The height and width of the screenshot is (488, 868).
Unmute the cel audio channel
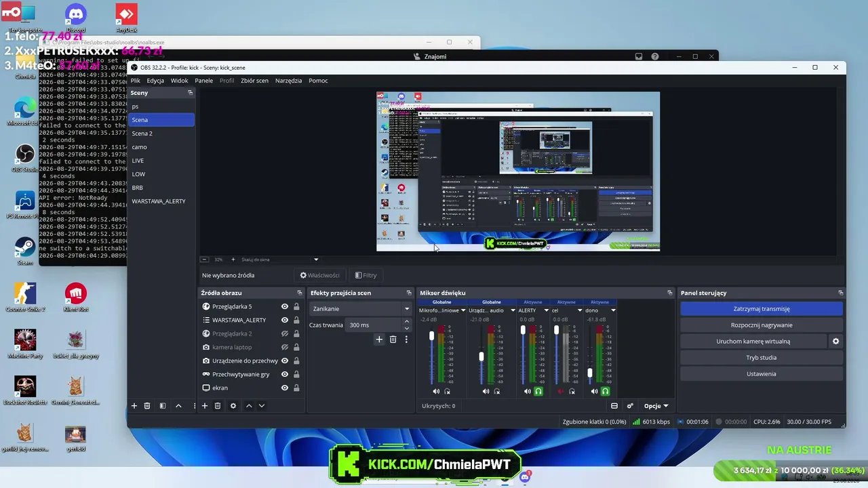click(x=561, y=391)
